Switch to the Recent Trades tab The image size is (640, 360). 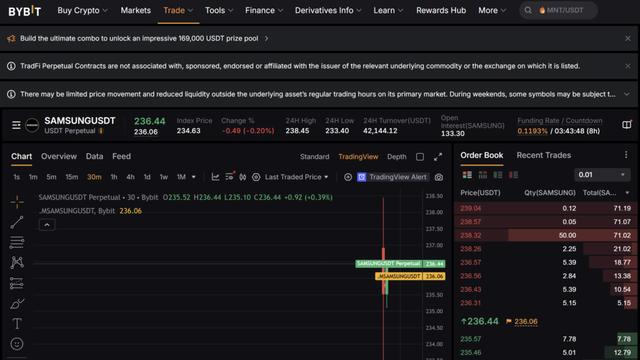point(544,155)
